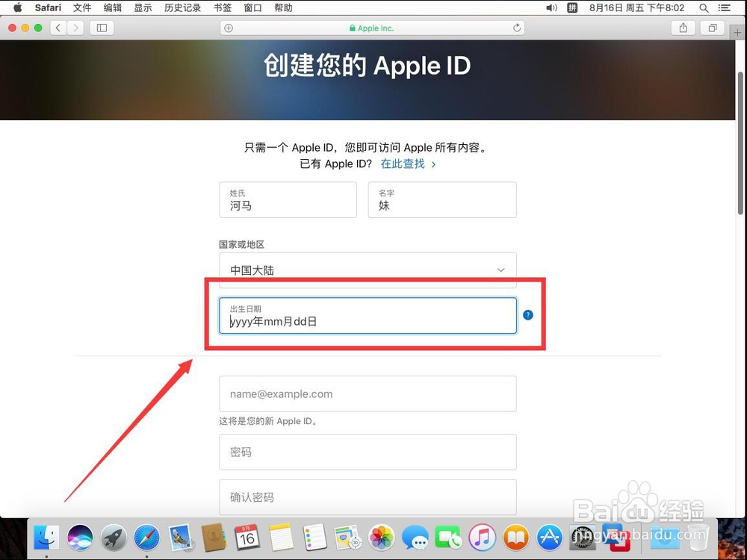Click the 名字 field containing 妹
The height and width of the screenshot is (560, 747).
[x=442, y=199]
